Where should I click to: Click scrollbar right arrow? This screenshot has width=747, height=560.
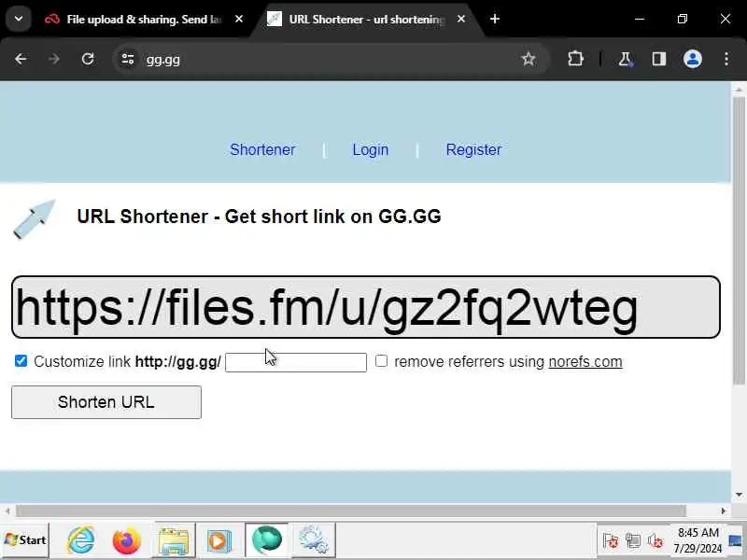point(723,511)
